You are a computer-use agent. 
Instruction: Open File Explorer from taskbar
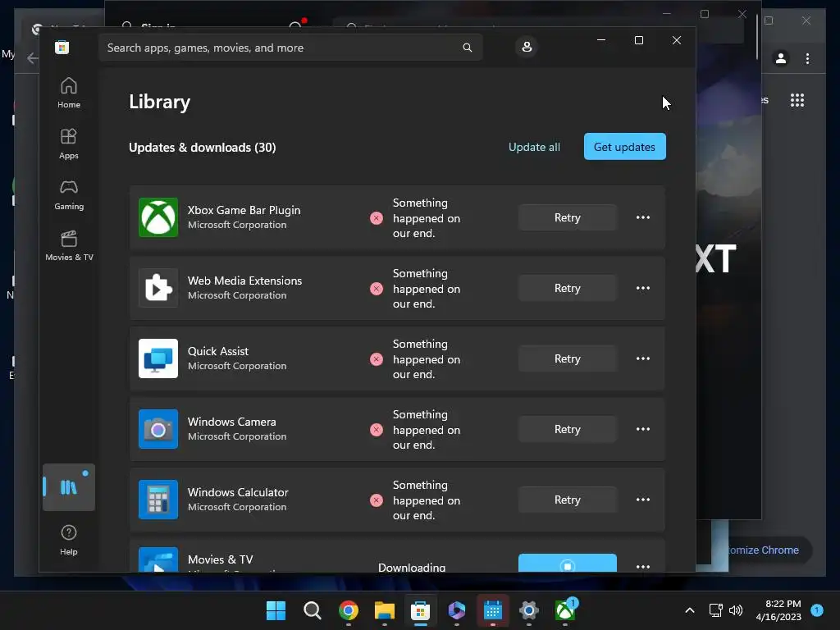coord(385,610)
